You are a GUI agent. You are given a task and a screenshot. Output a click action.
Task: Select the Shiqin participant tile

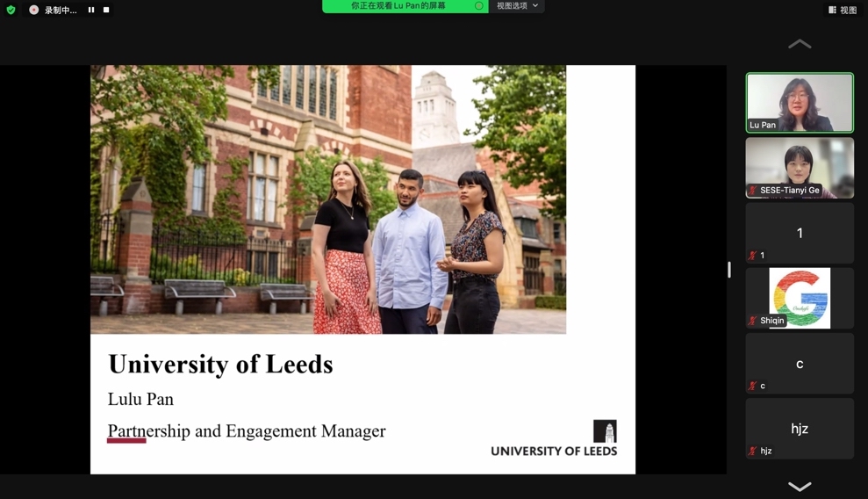click(x=800, y=298)
